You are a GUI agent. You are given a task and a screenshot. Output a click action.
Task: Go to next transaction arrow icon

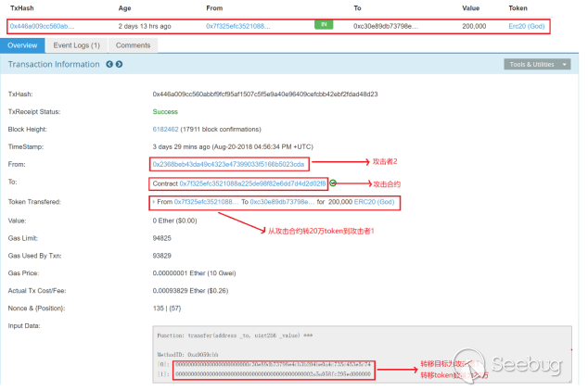[120, 65]
